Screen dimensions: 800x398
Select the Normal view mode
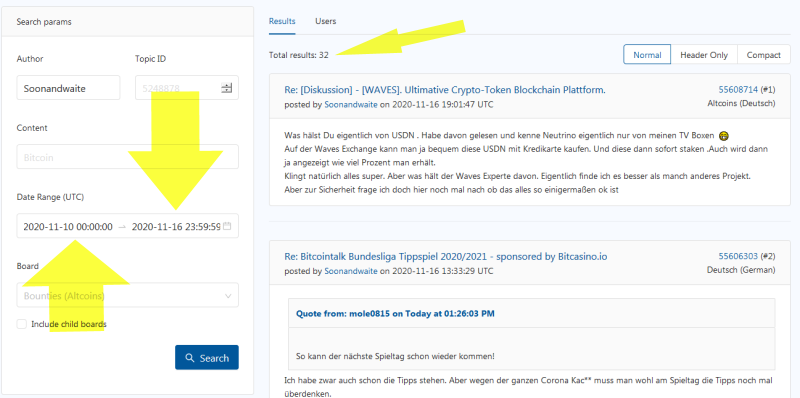(x=647, y=55)
